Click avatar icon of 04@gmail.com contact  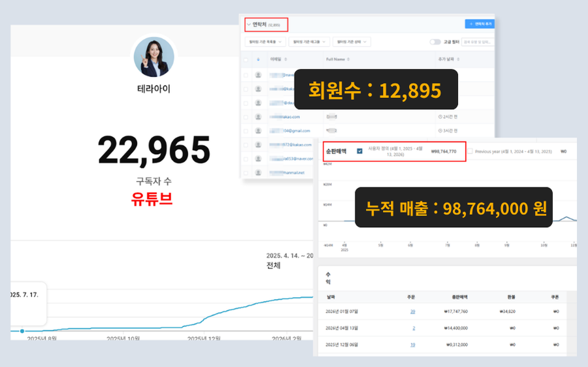[x=258, y=131]
